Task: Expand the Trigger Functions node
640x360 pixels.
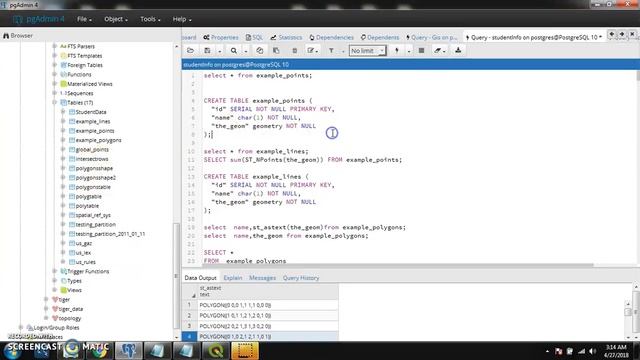Action: 55,271
